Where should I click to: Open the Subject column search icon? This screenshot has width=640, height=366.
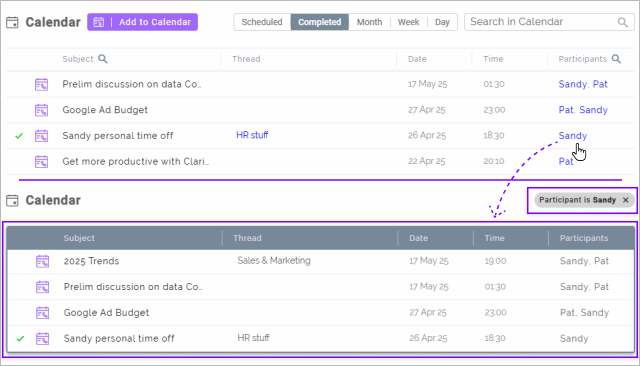tap(103, 59)
